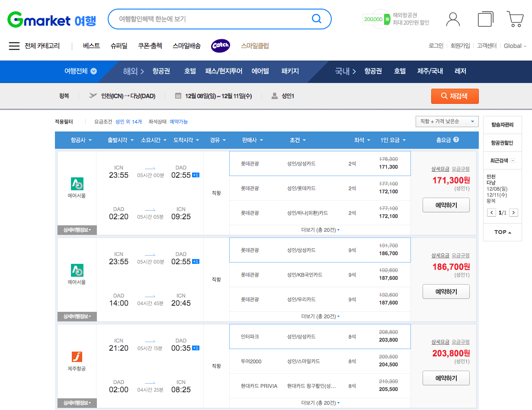This screenshot has width=532, height=410.
Task: Click the airplane icon before 인천(ICN)
Action: click(93, 96)
